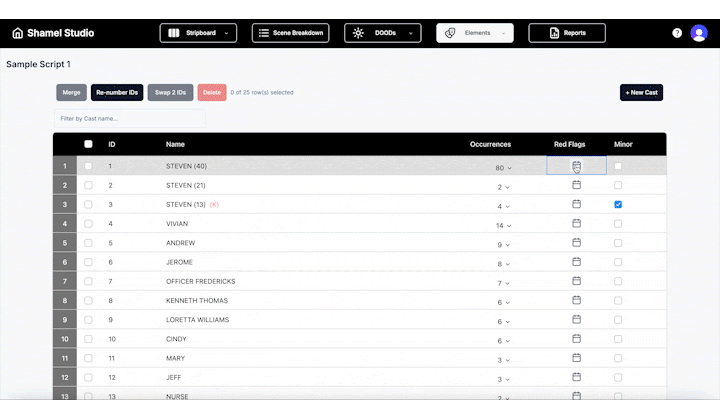720x420 pixels.
Task: Open the help question mark icon
Action: pos(677,33)
